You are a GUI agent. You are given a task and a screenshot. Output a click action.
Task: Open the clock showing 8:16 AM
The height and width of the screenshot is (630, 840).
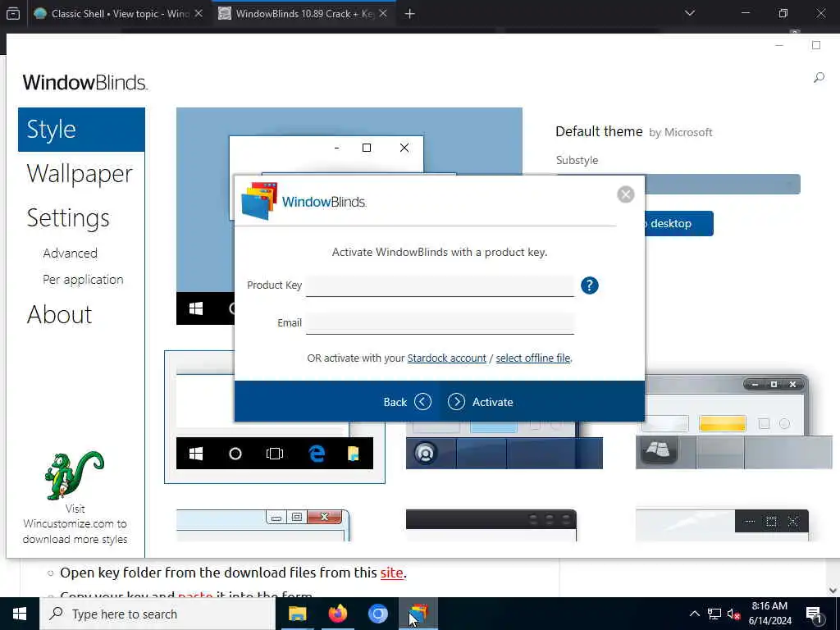(769, 614)
